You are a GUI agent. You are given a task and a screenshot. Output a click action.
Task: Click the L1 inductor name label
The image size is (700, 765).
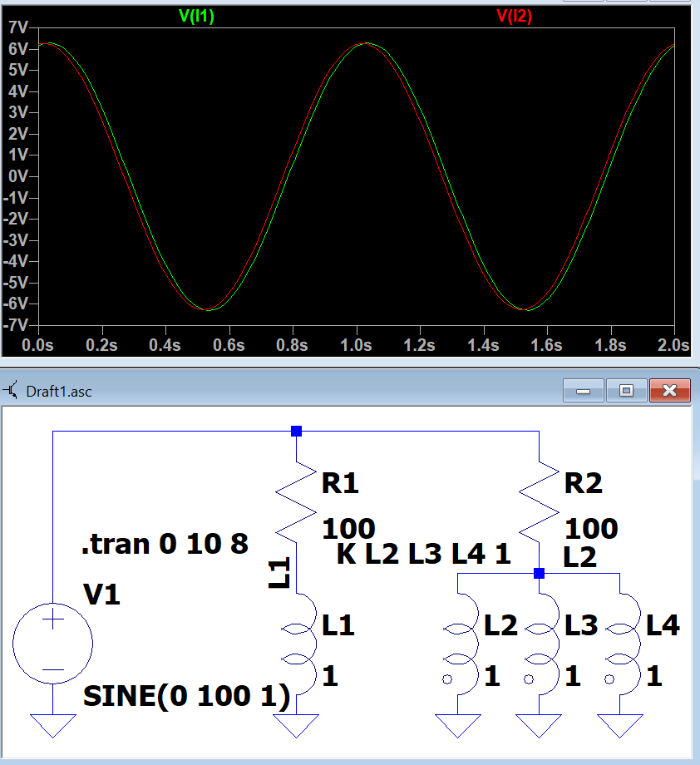pyautogui.click(x=338, y=625)
